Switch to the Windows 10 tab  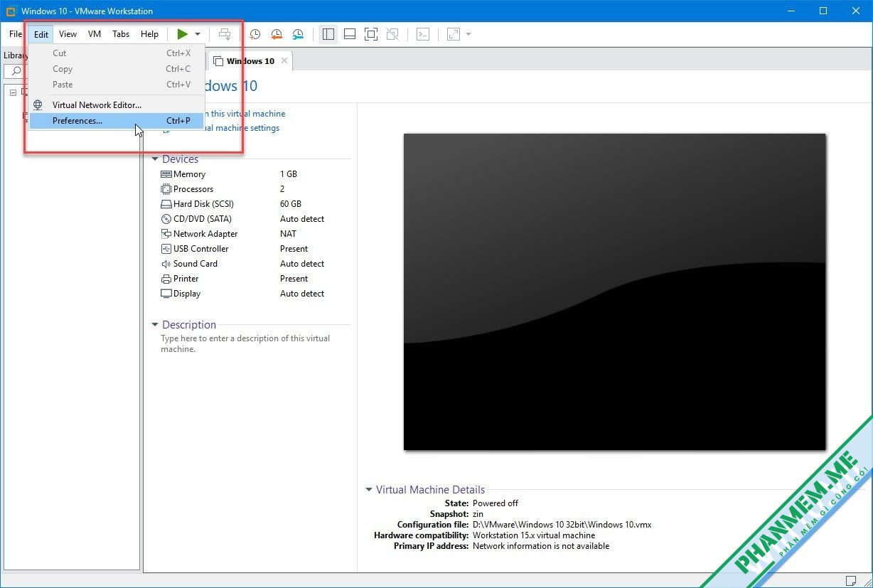(250, 61)
